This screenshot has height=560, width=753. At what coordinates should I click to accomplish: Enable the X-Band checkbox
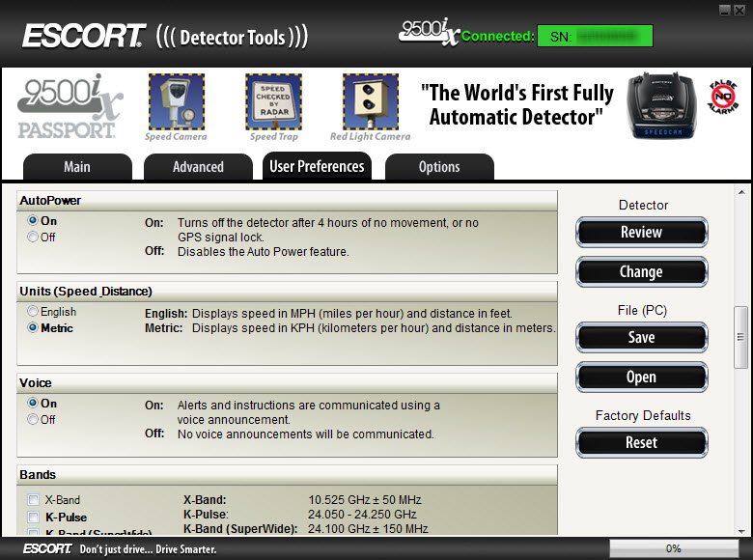34,500
